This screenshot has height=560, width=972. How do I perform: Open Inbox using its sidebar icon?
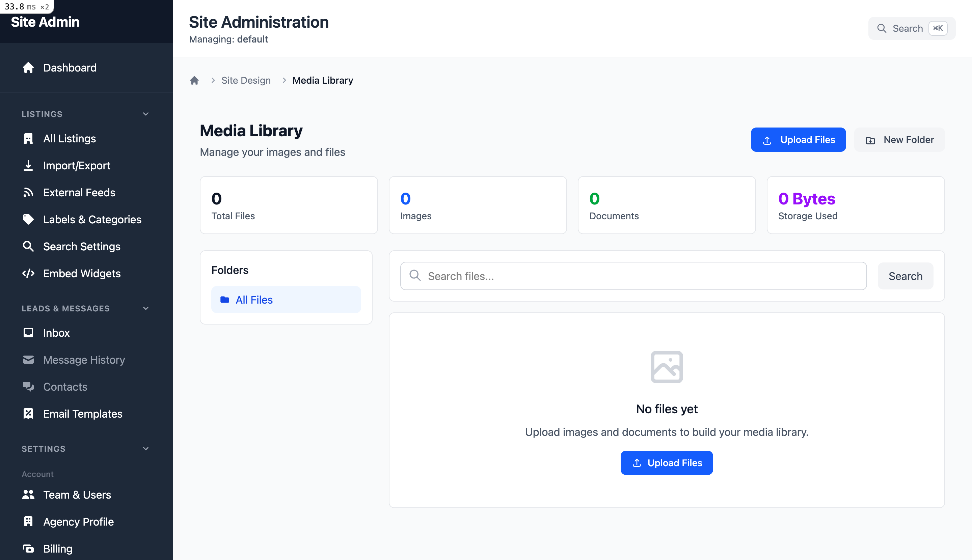coord(28,332)
